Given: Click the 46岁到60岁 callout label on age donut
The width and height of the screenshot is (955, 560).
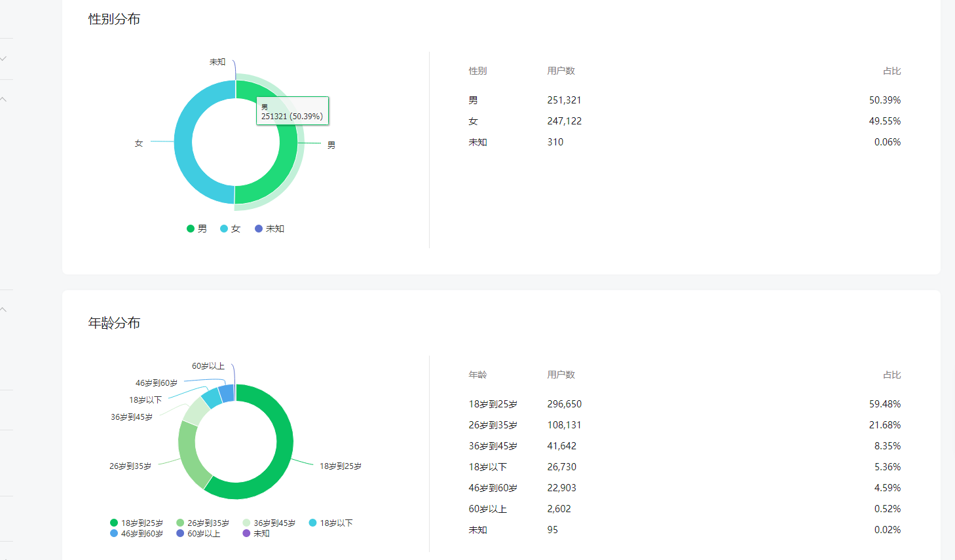Looking at the screenshot, I should [157, 383].
